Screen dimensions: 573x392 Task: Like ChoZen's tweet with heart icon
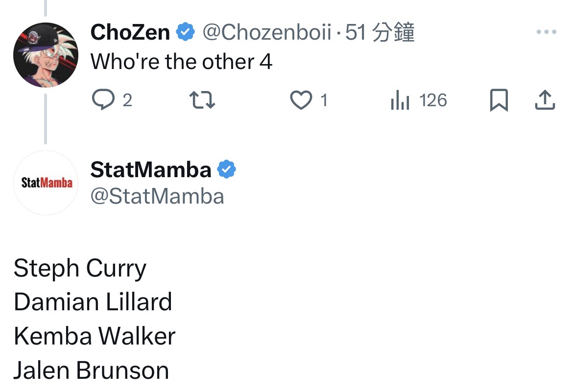tap(301, 101)
